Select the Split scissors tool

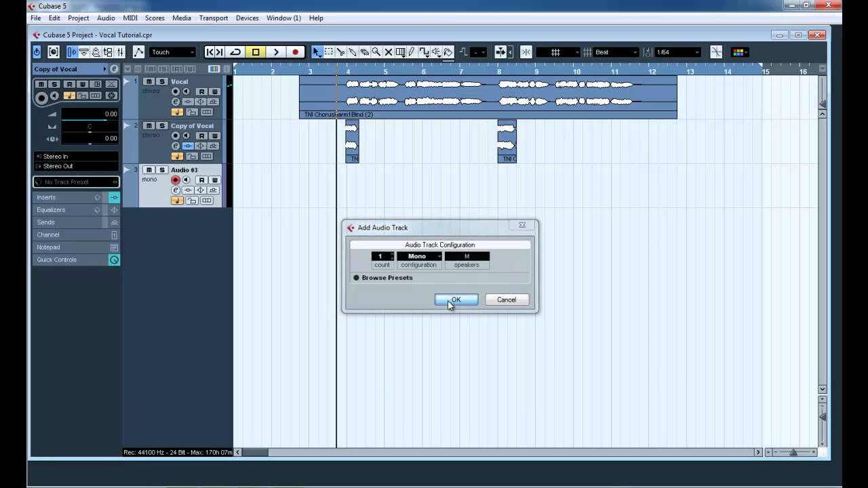pyautogui.click(x=340, y=52)
